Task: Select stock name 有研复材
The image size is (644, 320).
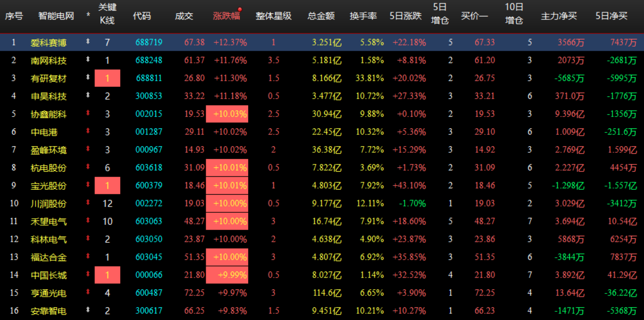Action: 49,78
